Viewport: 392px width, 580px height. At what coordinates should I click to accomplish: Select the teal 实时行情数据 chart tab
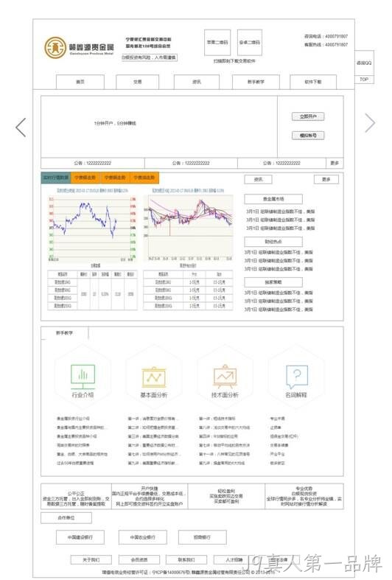pos(56,178)
